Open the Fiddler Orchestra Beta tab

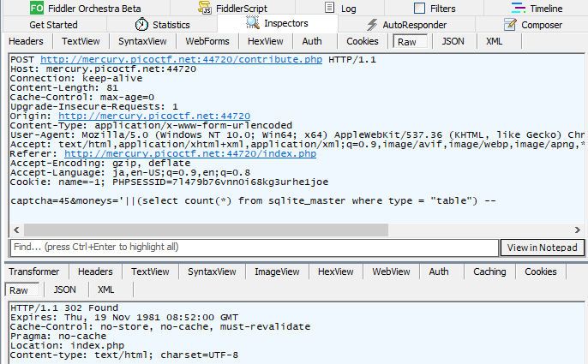click(x=86, y=8)
